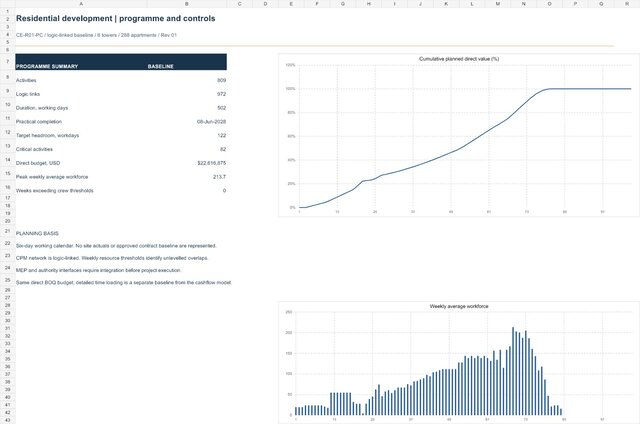
Task: Click the BASELINE header cell
Action: [x=187, y=62]
